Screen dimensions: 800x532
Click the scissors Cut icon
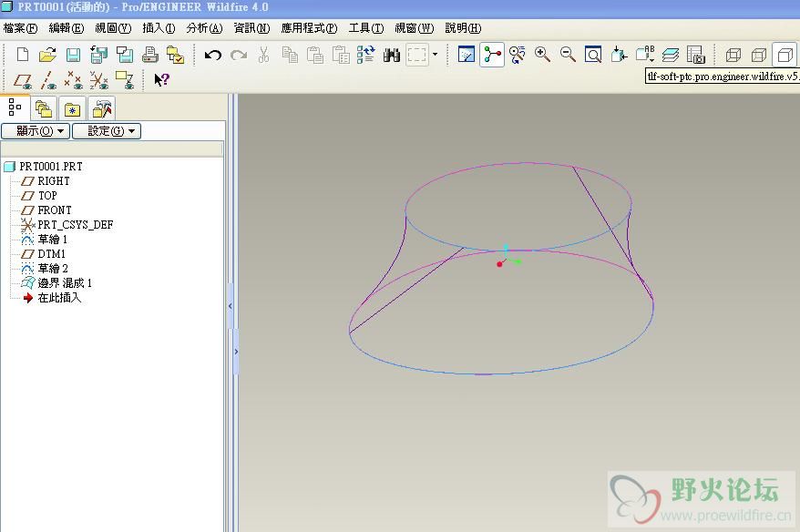point(263,54)
